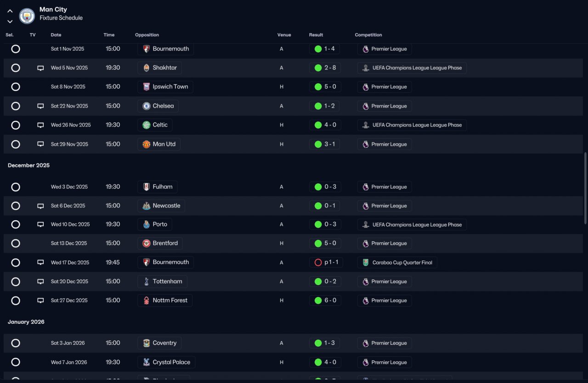Sort by Opposition column header
Viewport: 588px width, 383px height.
[x=147, y=35]
